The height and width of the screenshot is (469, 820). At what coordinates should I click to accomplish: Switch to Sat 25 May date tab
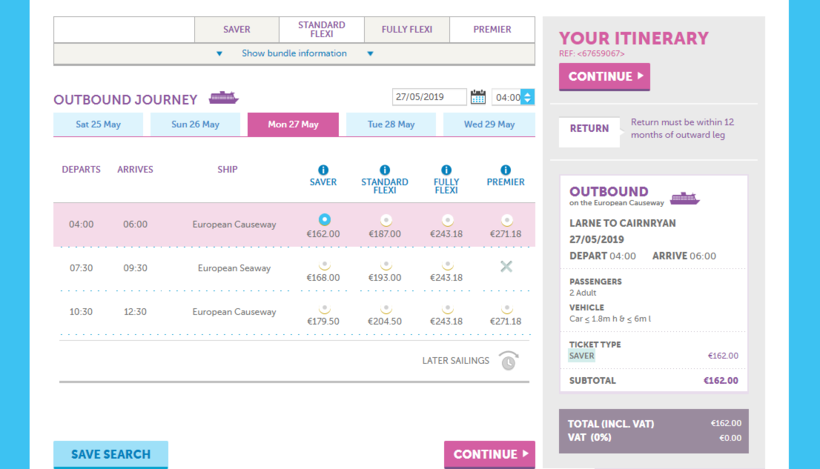(98, 125)
